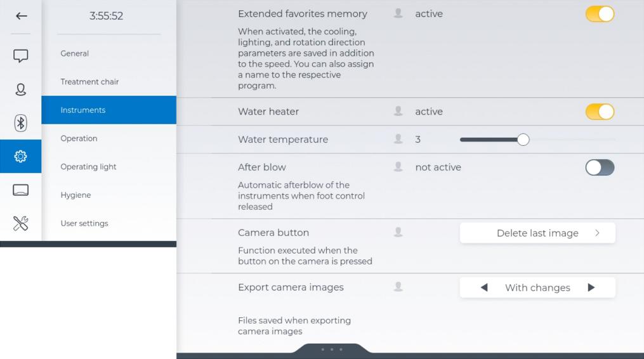Image resolution: width=644 pixels, height=359 pixels.
Task: Open the Delete last image selector
Action: point(537,233)
